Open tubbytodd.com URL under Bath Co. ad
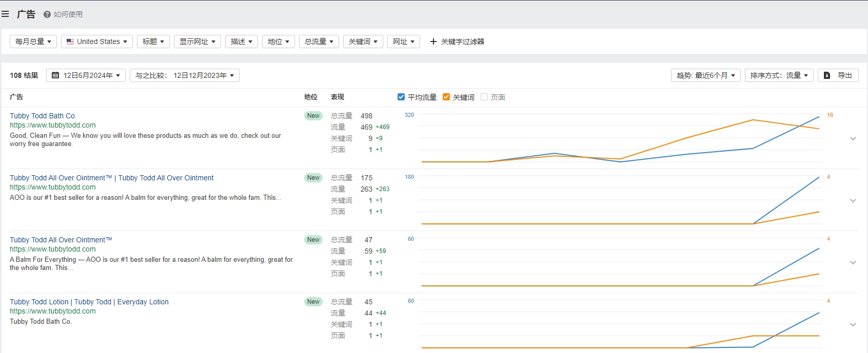The image size is (868, 353). (x=53, y=125)
